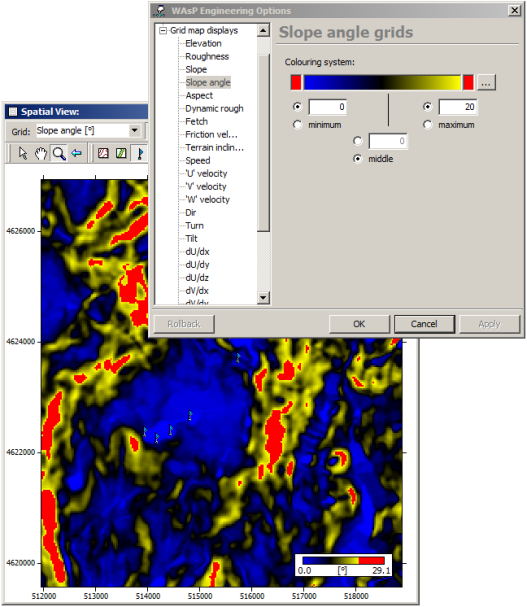Select Dynamic rough in the tree list
Screen dimensions: 527x607
coord(214,108)
